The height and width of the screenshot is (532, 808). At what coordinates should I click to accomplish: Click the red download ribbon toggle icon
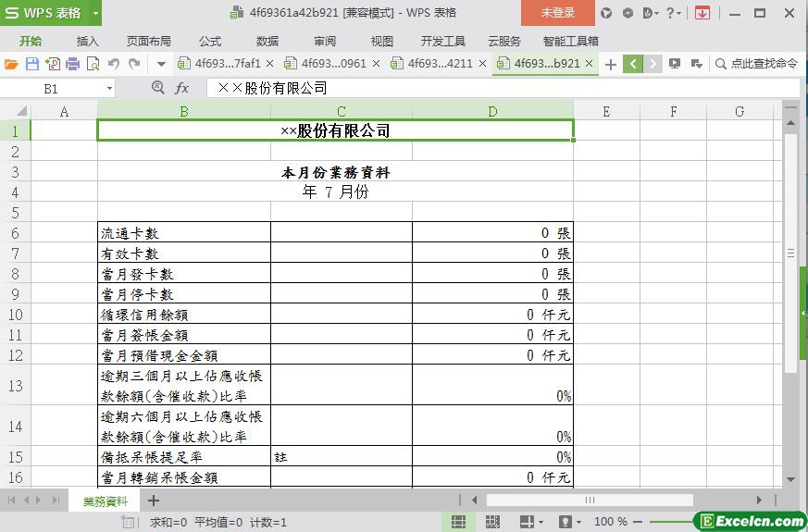702,13
